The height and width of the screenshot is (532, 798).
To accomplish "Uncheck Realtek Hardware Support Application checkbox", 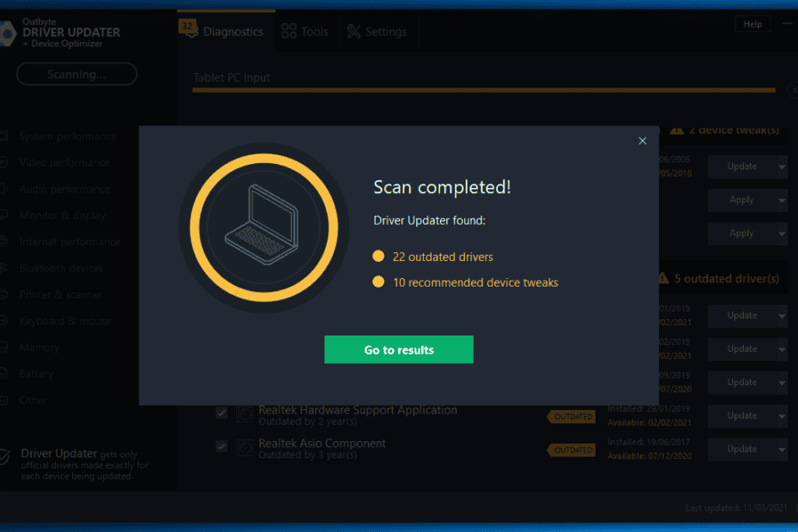I will [x=221, y=413].
